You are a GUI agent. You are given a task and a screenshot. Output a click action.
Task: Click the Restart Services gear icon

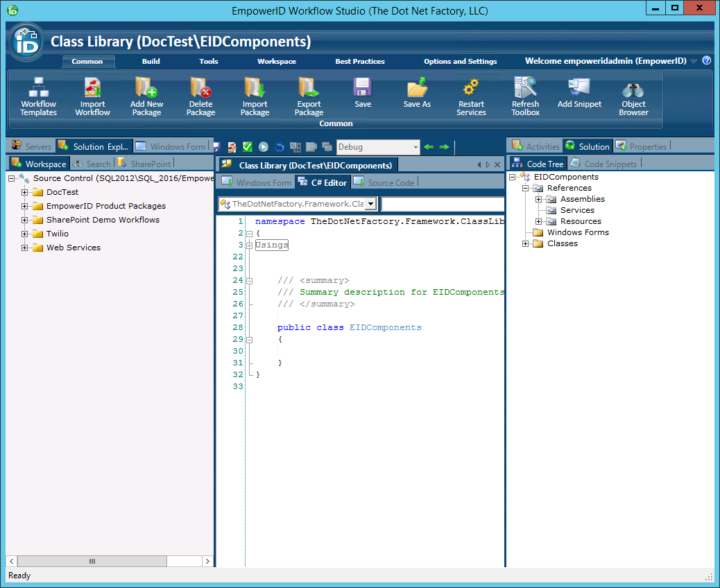[x=471, y=88]
